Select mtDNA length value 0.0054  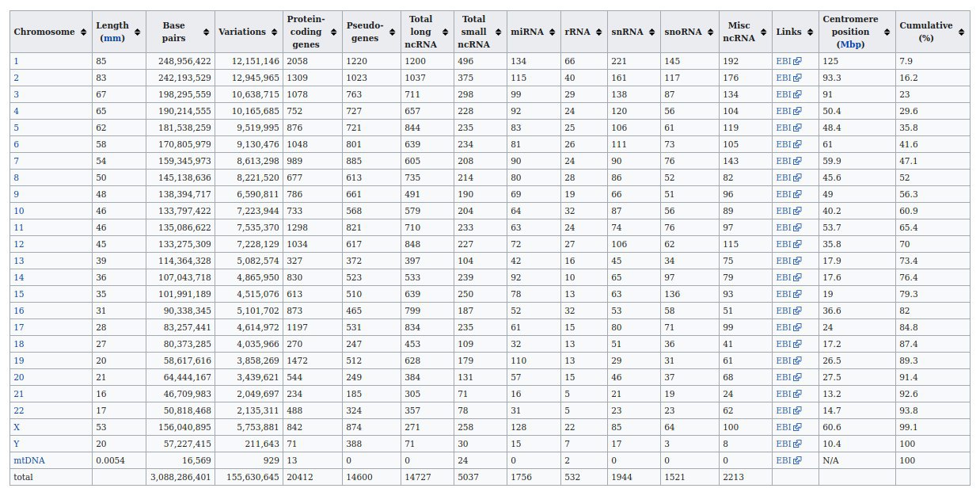(x=109, y=460)
